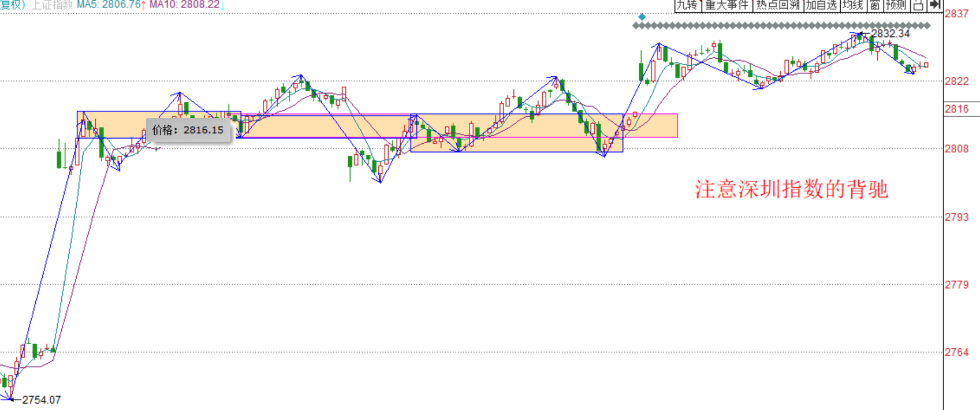
Task: Click the MA10 indicator value label
Action: pos(185,5)
